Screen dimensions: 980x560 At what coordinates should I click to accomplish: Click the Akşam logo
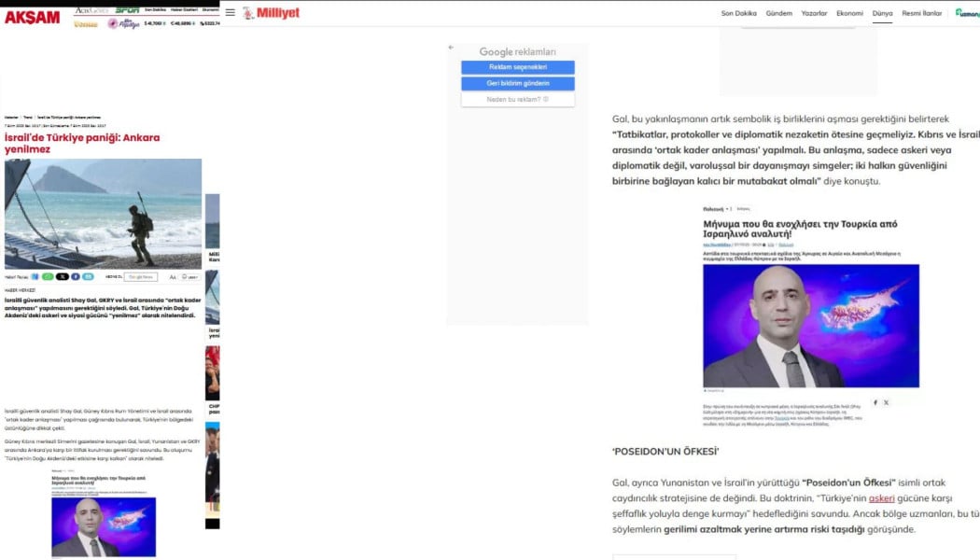coord(33,17)
